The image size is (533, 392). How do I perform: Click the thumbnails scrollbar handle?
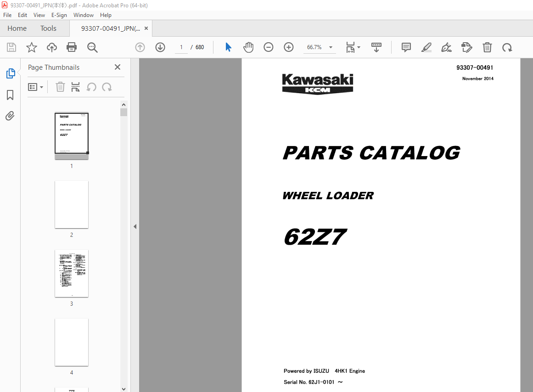point(124,112)
